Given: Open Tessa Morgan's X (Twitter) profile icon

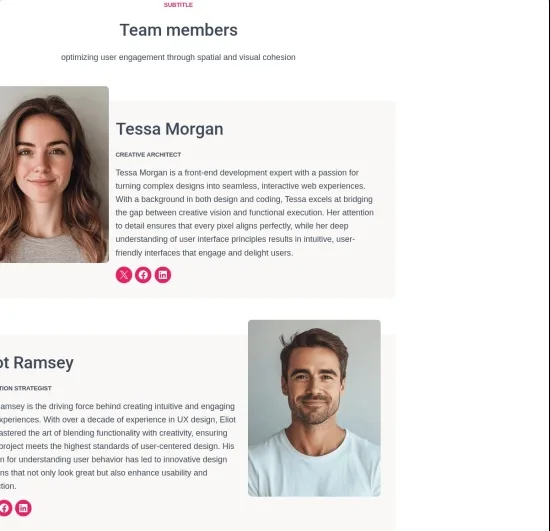Looking at the screenshot, I should (x=124, y=275).
